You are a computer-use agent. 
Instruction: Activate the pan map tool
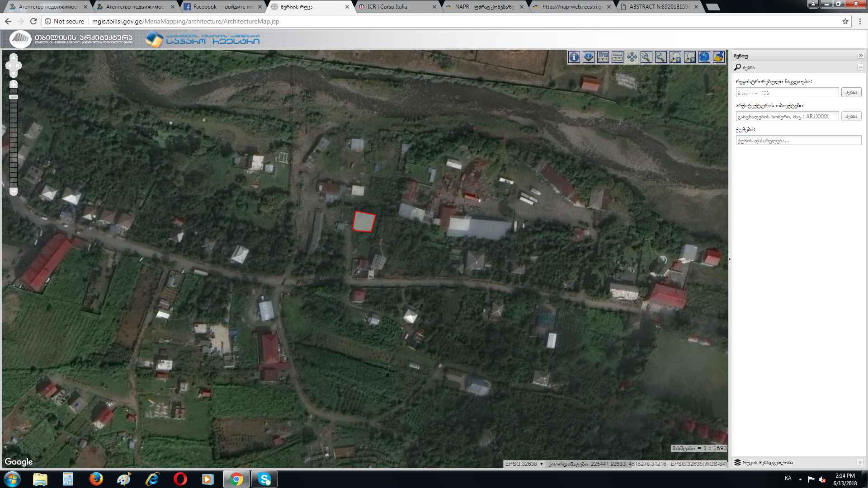tap(632, 57)
